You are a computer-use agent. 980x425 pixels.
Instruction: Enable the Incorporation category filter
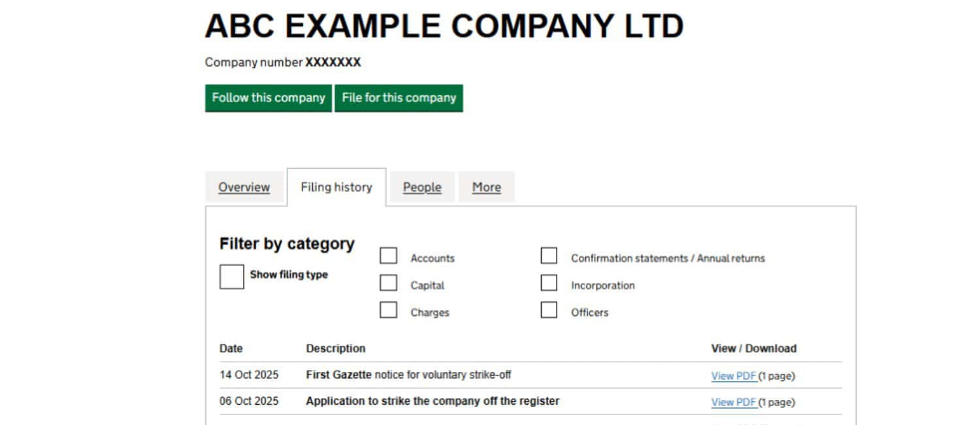tap(549, 282)
